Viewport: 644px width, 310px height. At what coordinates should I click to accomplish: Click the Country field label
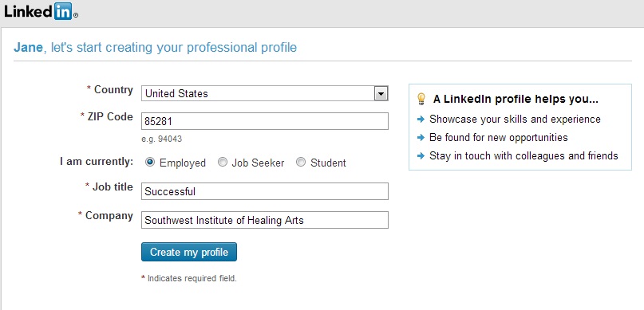click(x=113, y=90)
